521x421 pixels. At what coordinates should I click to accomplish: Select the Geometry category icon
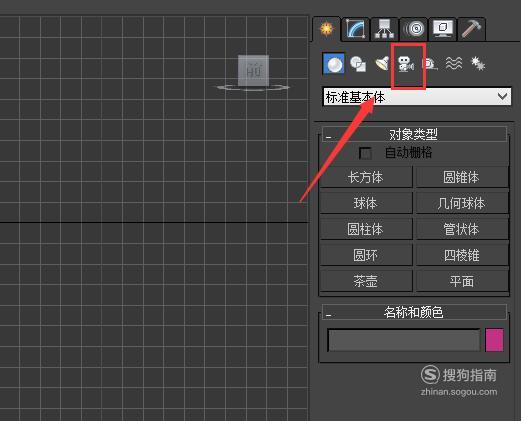(334, 64)
